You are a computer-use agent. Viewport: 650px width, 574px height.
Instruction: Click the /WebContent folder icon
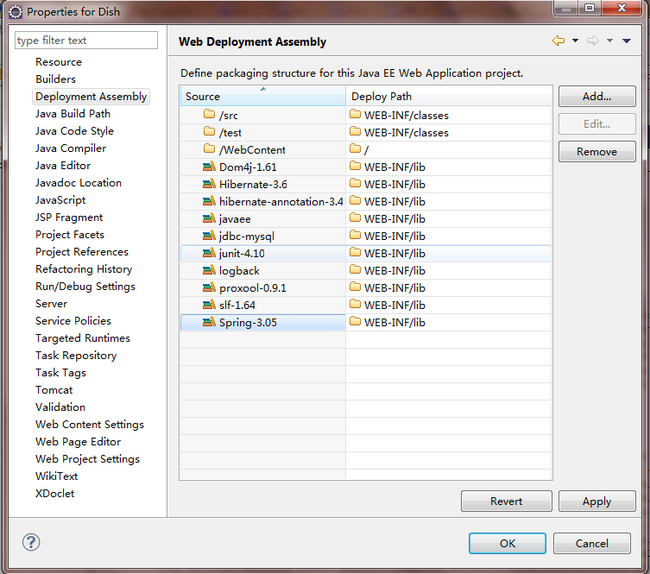point(209,148)
